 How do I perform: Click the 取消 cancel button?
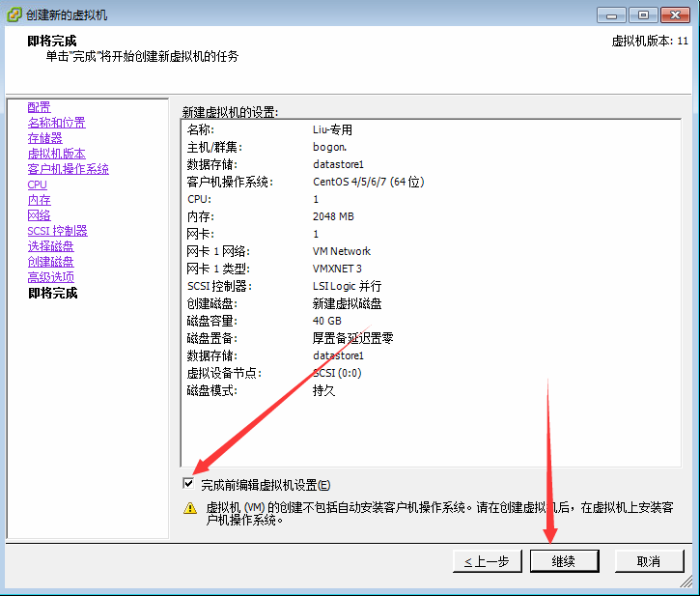tap(649, 561)
